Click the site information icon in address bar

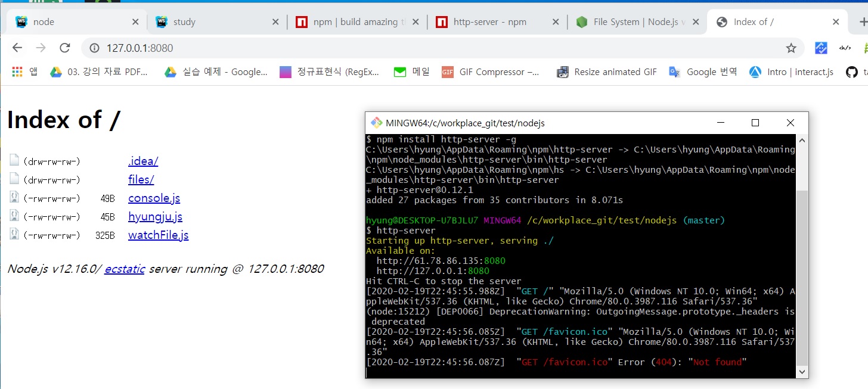93,48
